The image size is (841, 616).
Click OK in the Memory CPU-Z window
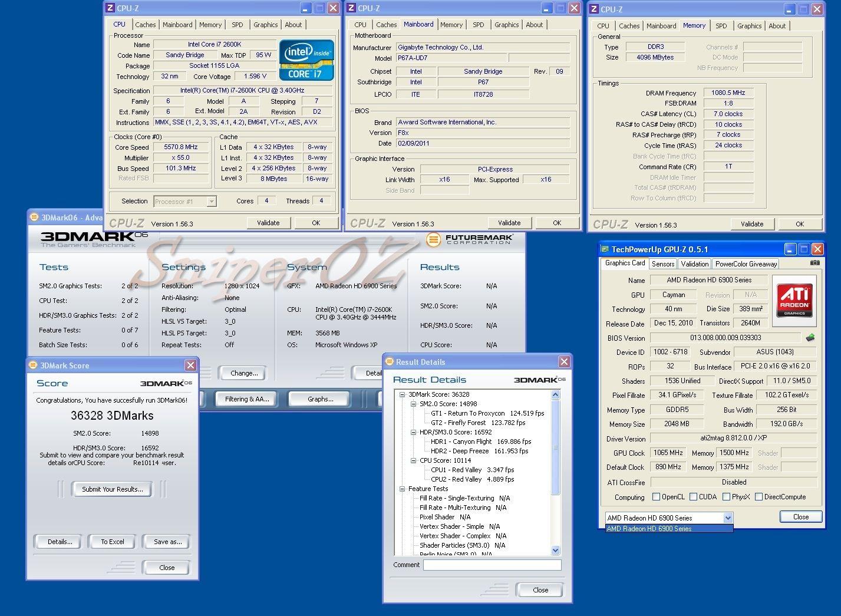800,224
